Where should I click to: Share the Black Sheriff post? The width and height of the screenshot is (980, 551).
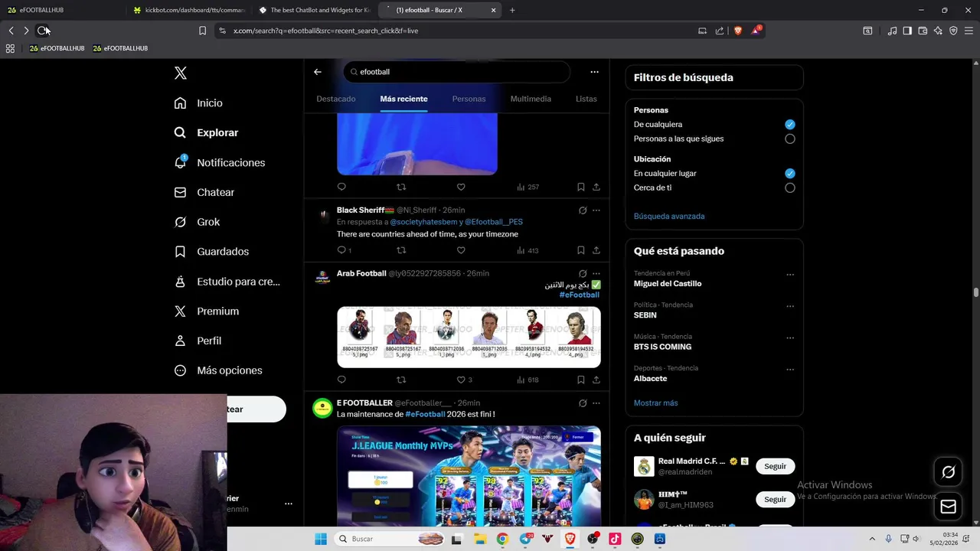click(x=596, y=250)
